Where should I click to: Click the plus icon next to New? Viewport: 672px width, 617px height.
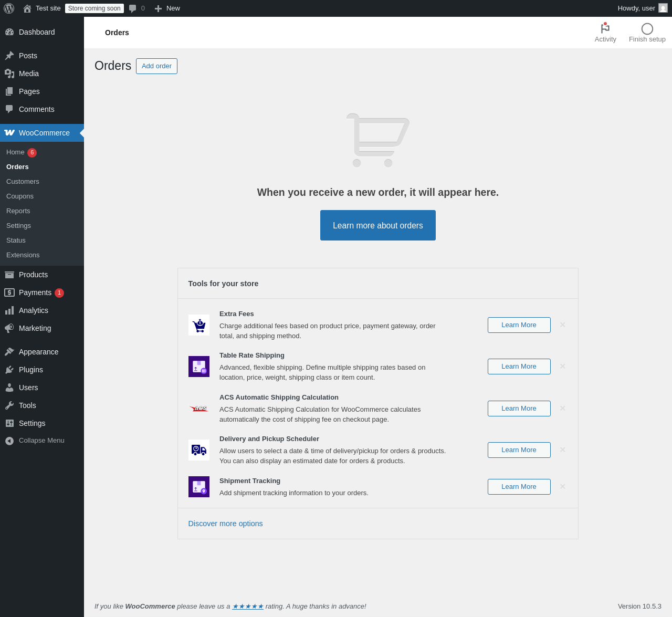coord(158,8)
